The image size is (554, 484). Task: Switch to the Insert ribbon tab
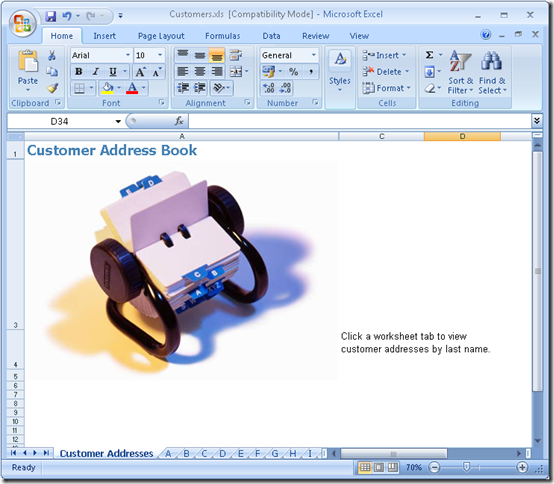pyautogui.click(x=105, y=36)
